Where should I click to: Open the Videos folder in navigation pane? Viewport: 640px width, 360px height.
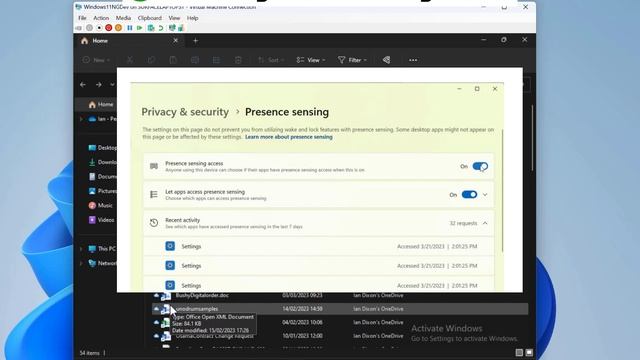click(101, 220)
